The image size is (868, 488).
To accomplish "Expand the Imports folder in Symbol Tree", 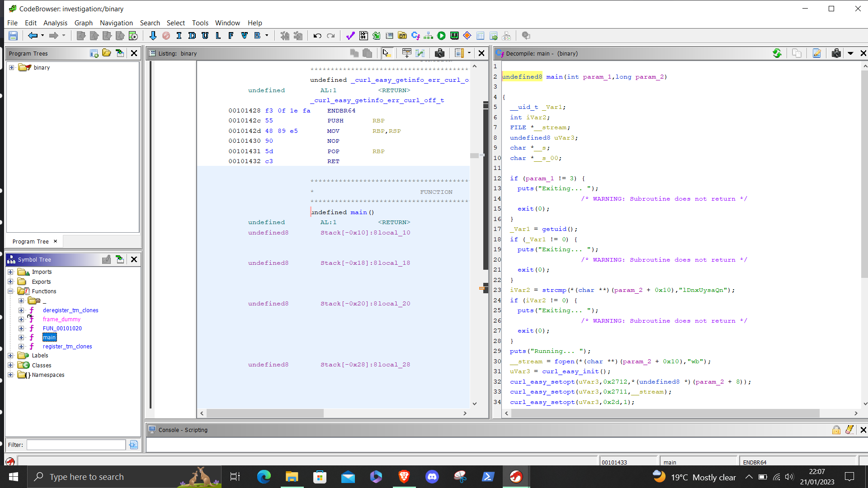I will tap(10, 272).
